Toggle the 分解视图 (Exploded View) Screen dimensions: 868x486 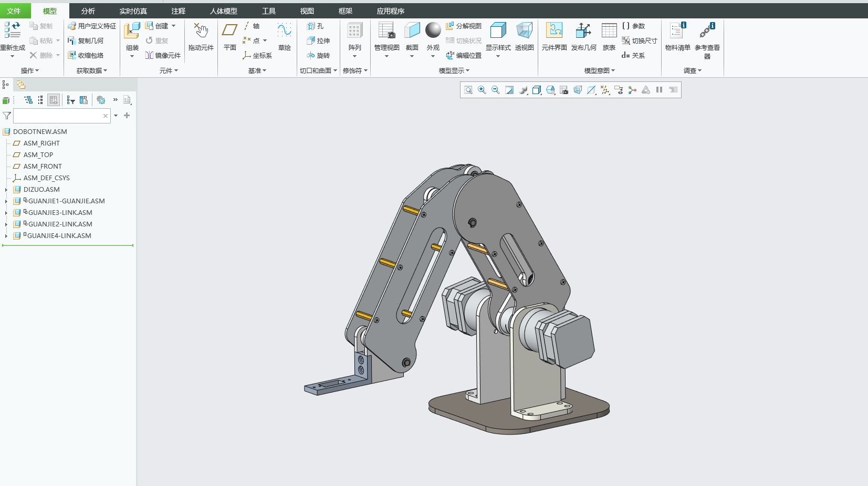point(464,26)
